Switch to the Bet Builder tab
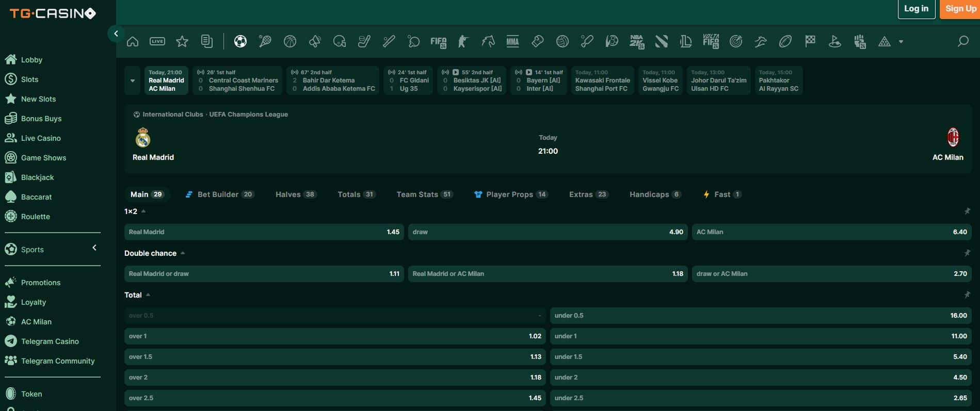This screenshot has width=980, height=411. click(x=219, y=194)
